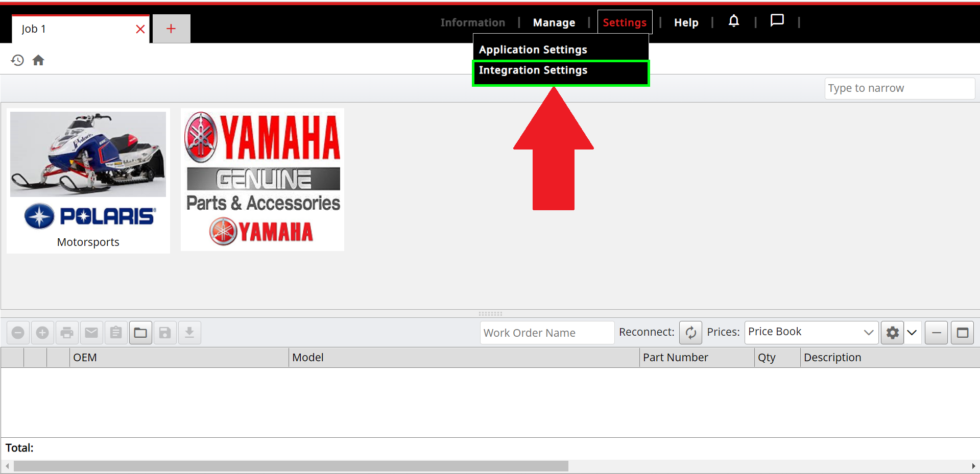Click the Settings menu
The width and height of the screenshot is (980, 474).
(x=625, y=22)
